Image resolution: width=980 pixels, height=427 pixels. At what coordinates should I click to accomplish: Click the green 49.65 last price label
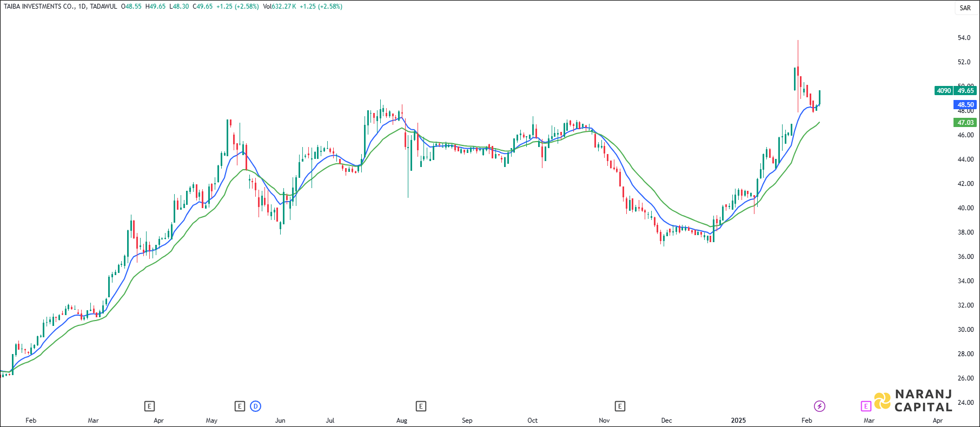click(x=965, y=91)
